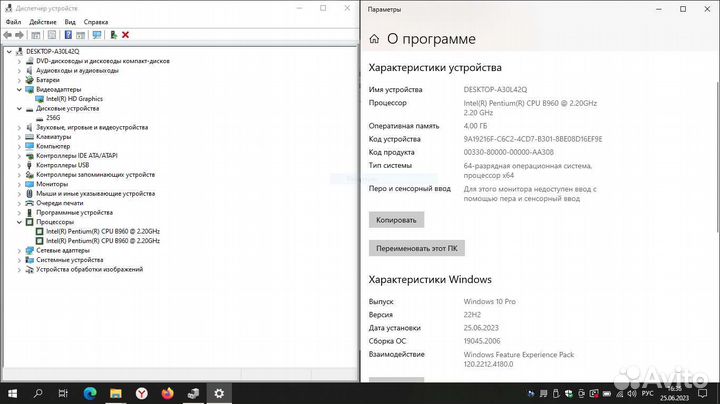Viewport: 720px width, 404px height.
Task: Launch Microsoft Edge from the taskbar
Action: 90,393
